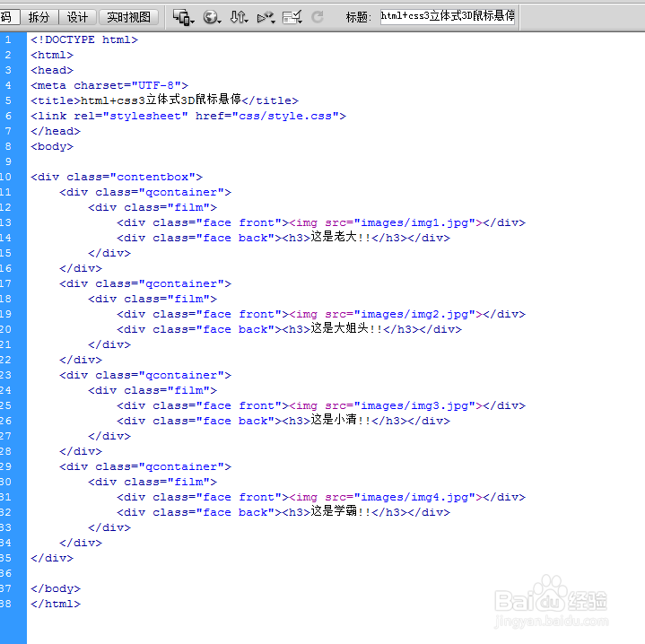Click the line with 这是小清!!
This screenshot has width=645, height=644.
click(x=283, y=421)
